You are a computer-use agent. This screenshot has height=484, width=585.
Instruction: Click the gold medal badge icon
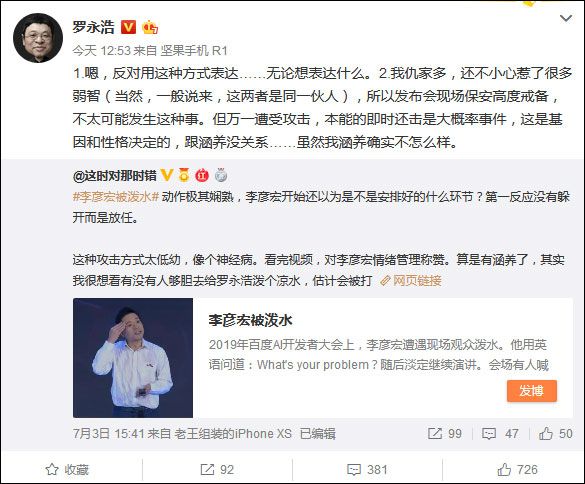[x=184, y=175]
